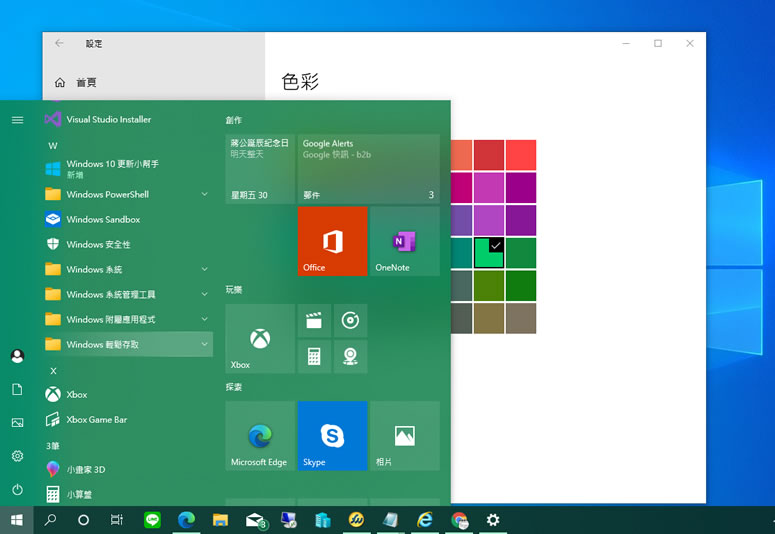Open the Groove Music small tile

click(x=350, y=320)
